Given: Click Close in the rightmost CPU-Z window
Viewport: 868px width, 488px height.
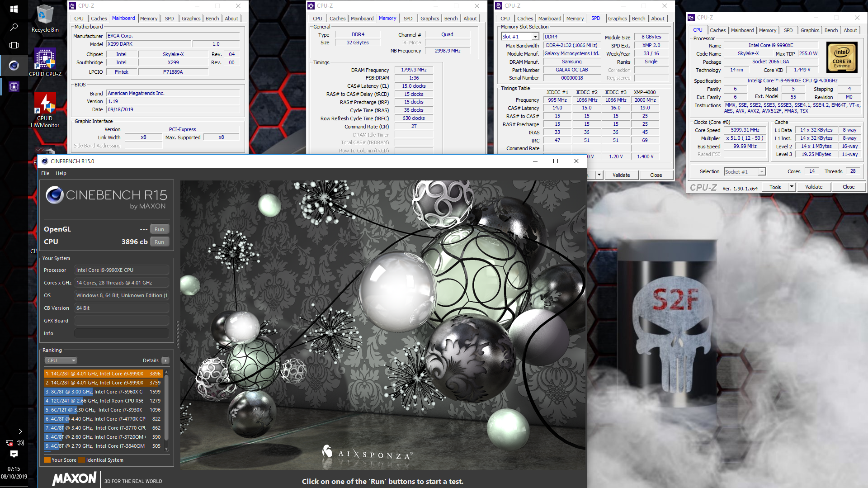Looking at the screenshot, I should click(849, 187).
